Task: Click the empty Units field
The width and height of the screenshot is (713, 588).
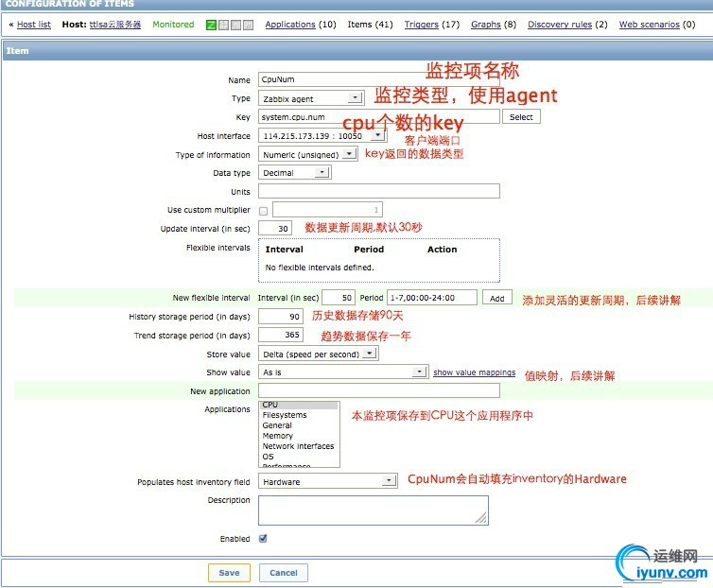Action: point(379,191)
